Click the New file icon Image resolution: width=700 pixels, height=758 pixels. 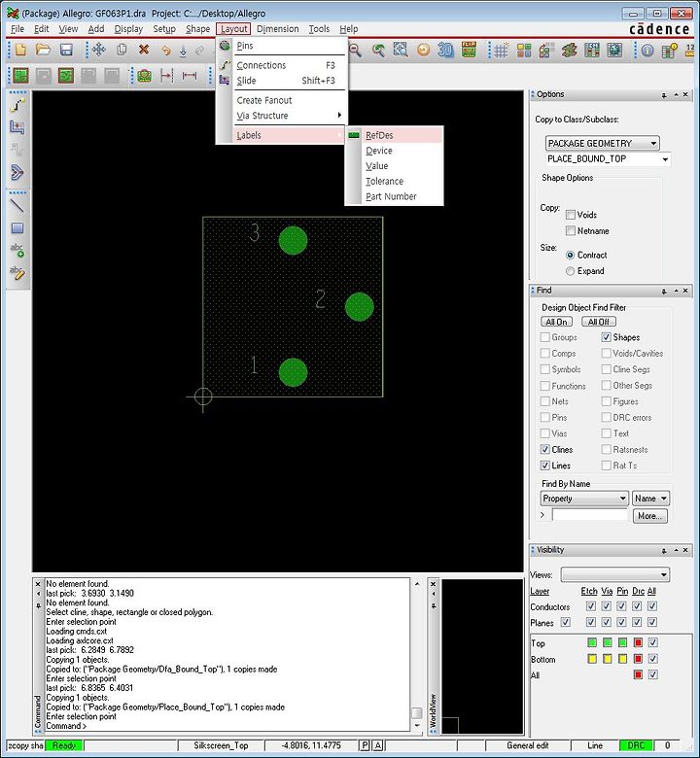(20, 50)
